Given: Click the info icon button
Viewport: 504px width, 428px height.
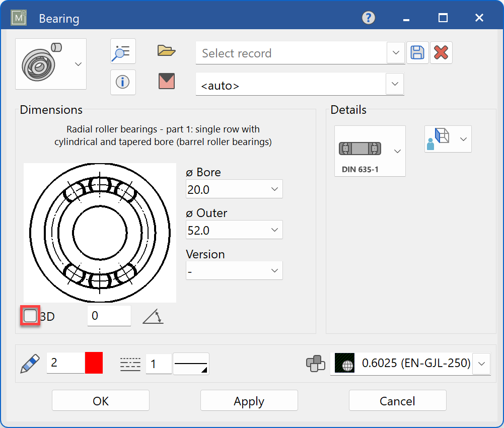Looking at the screenshot, I should (123, 82).
